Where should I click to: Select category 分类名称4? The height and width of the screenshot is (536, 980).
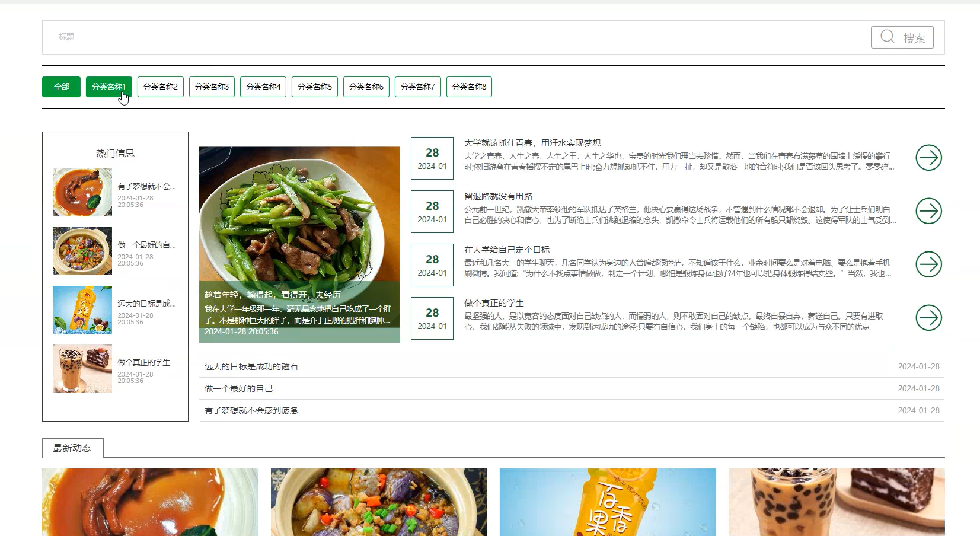[263, 87]
